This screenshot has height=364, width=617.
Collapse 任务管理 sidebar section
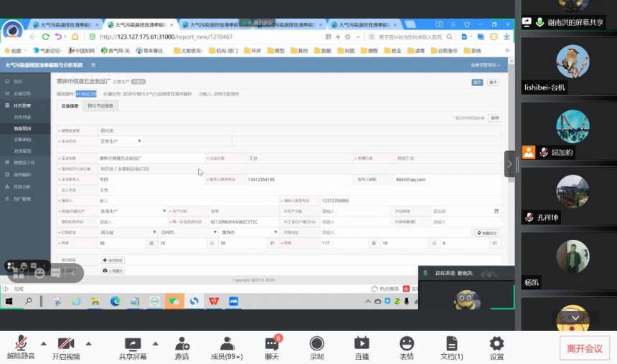click(x=25, y=106)
